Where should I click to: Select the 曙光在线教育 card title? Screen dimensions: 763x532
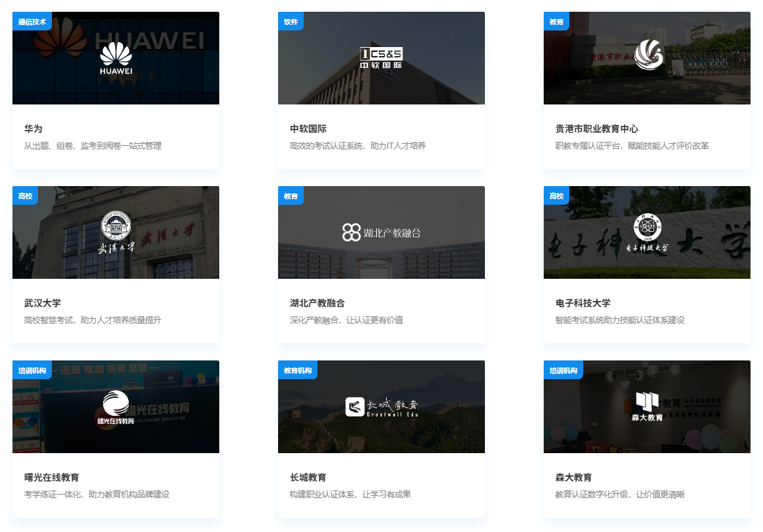point(51,477)
